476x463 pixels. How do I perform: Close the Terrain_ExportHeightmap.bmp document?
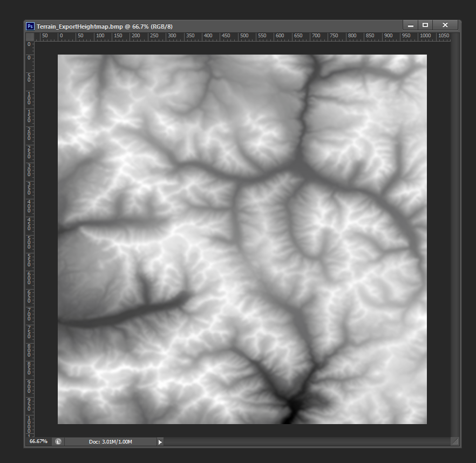click(445, 25)
